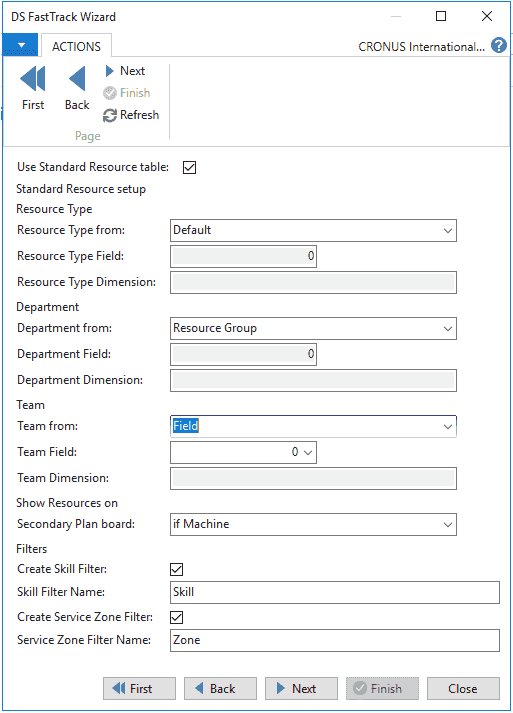The height and width of the screenshot is (713, 513).
Task: Click the Team Dimension field
Action: point(313,478)
